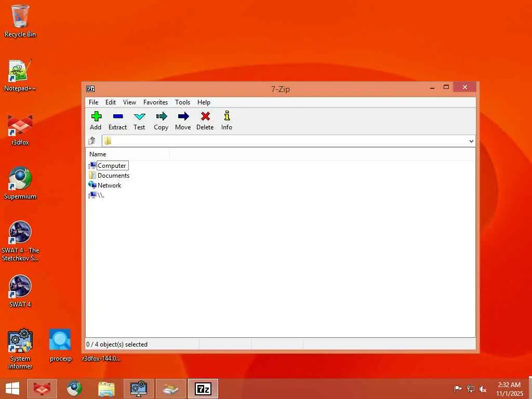Click the Add toolbar button in 7-Zip

coord(96,121)
